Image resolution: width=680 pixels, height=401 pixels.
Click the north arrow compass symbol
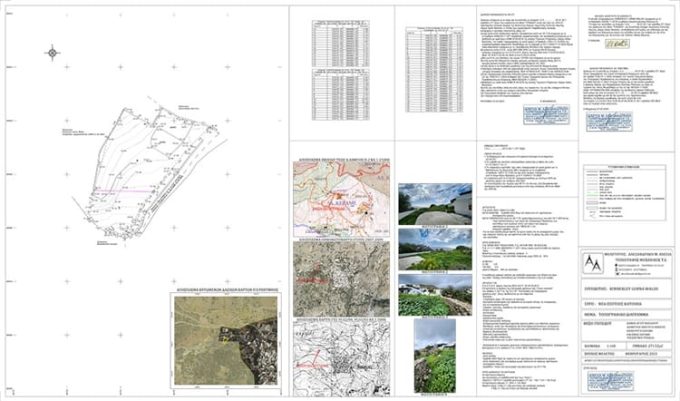pyautogui.click(x=52, y=52)
